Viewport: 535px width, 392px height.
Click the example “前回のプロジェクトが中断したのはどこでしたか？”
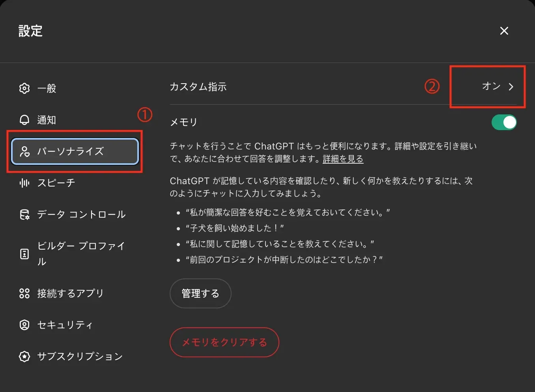click(284, 259)
